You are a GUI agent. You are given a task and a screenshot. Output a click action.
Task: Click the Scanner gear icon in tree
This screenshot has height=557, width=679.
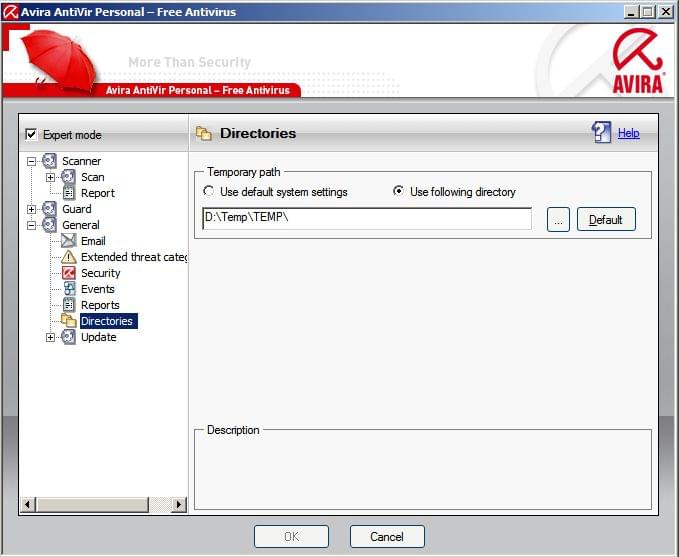click(x=49, y=161)
